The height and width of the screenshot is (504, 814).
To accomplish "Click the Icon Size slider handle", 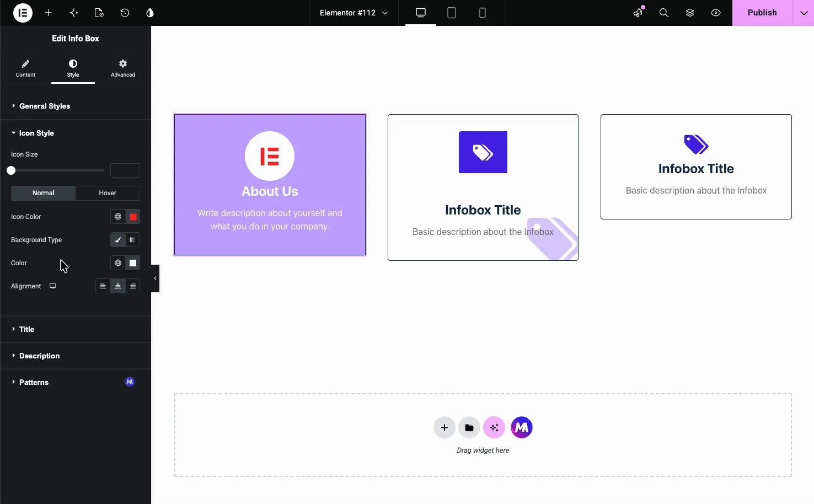I will [11, 170].
